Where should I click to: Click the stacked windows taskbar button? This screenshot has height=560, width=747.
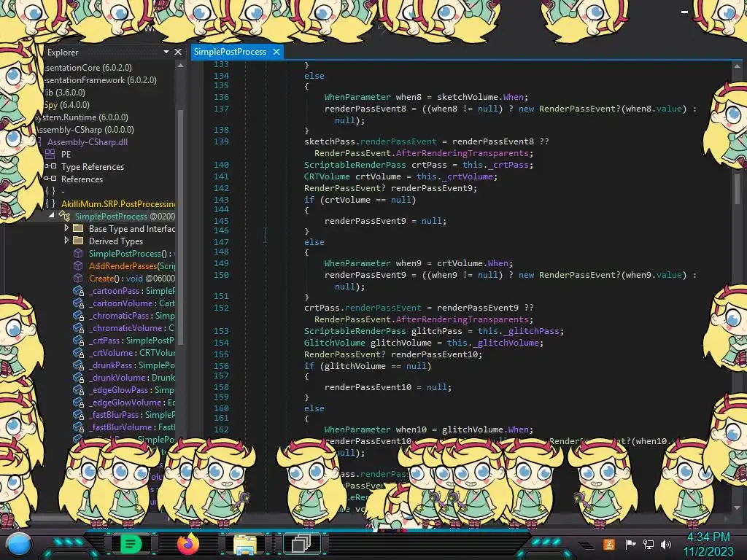pyautogui.click(x=301, y=544)
